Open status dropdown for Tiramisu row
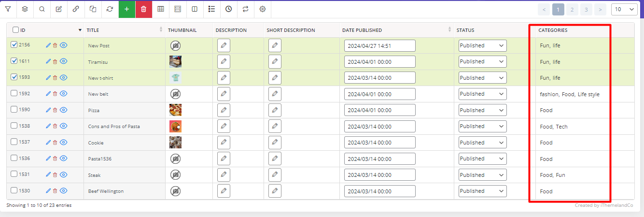This screenshot has height=217, width=644. pos(482,61)
